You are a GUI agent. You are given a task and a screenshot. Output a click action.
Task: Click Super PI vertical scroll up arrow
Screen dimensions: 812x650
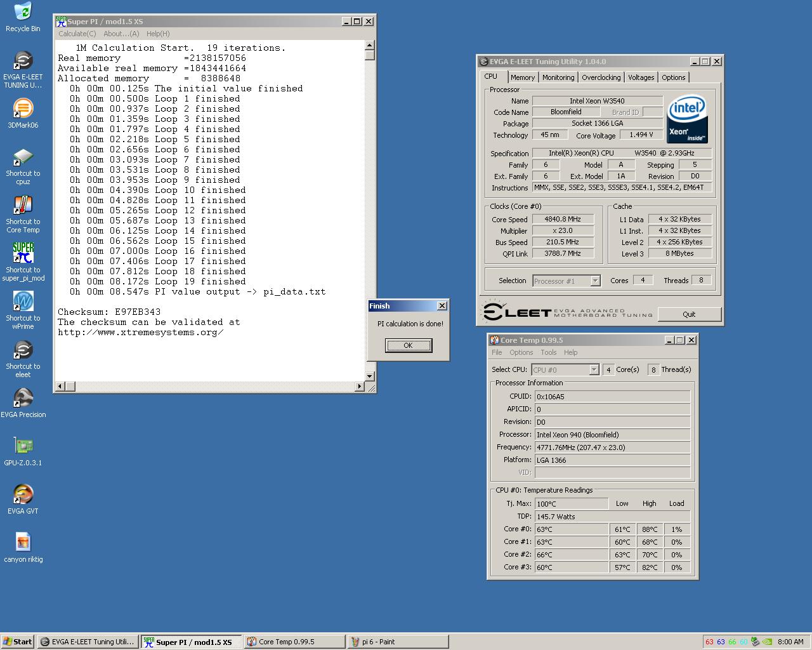click(x=370, y=45)
